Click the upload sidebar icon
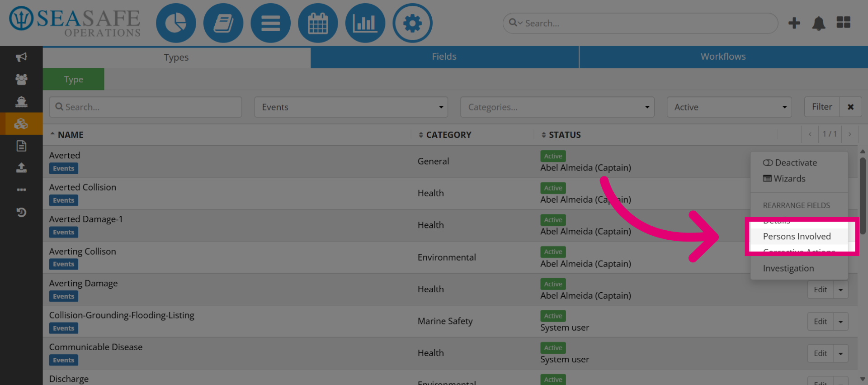This screenshot has width=868, height=385. pos(21,168)
